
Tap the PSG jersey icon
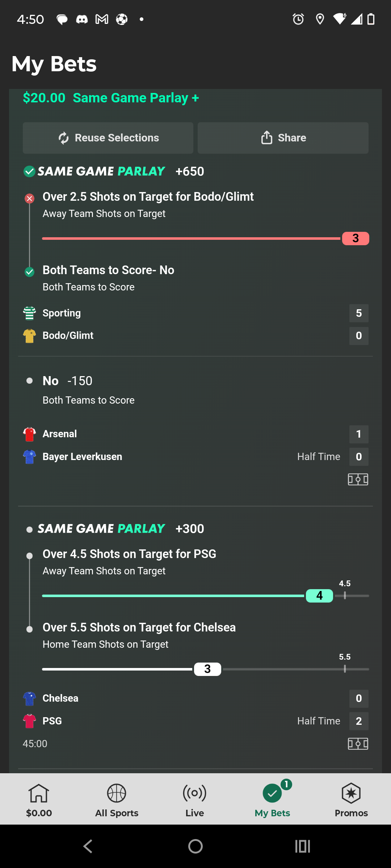point(29,721)
